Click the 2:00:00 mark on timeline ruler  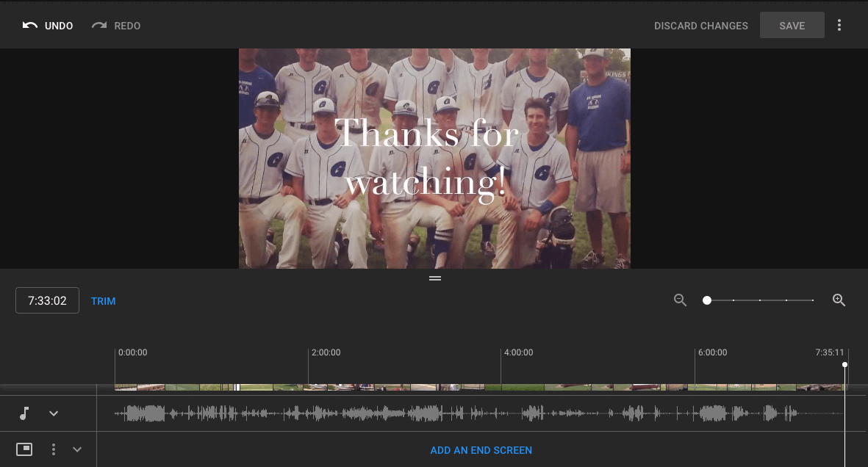coord(326,352)
